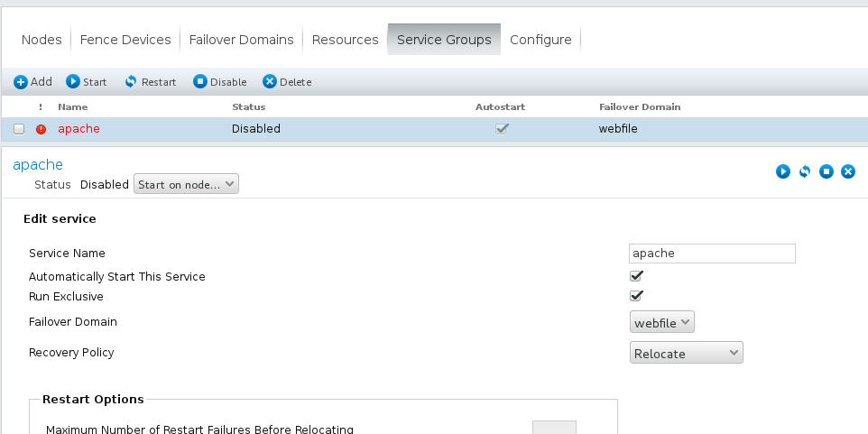Click the Delete label in toolbar

296,82
